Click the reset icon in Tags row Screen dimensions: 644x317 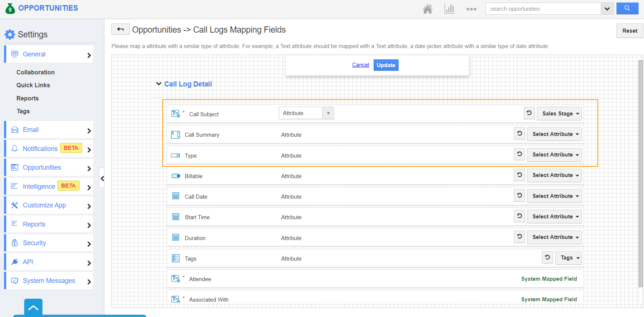point(547,258)
